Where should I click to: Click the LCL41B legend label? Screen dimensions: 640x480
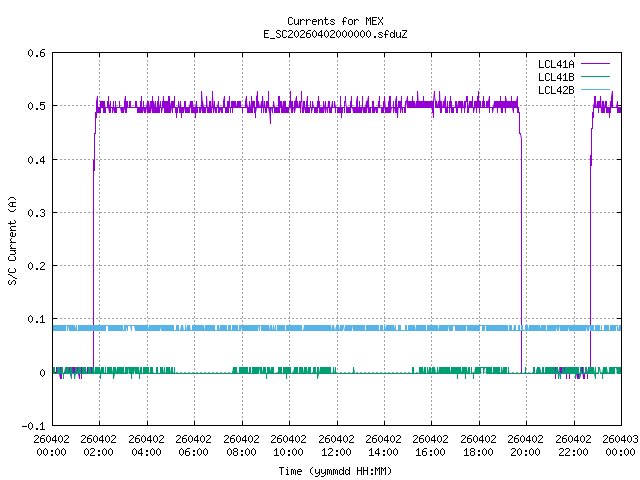(x=555, y=77)
